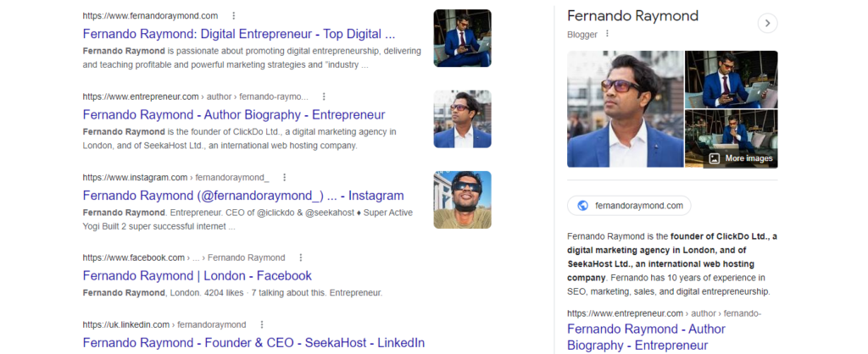Open three-dot menu for fernandoraymond.com result
The image size is (868, 354).
point(234,16)
